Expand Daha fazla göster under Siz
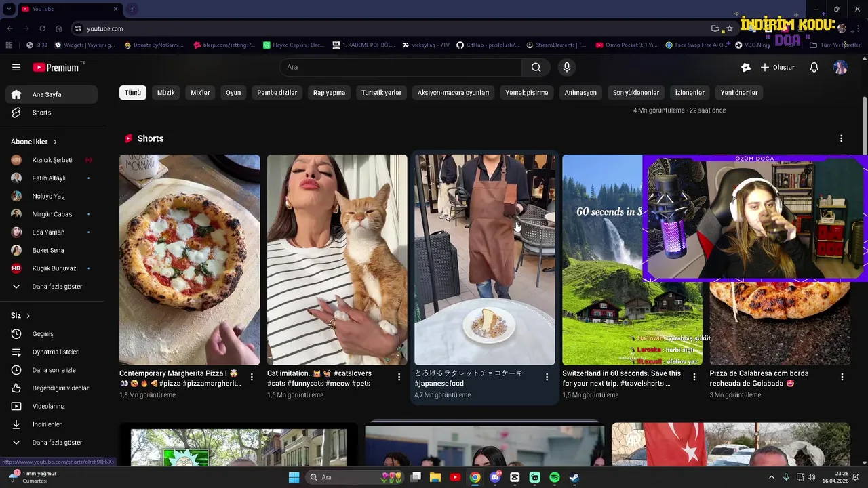This screenshot has width=868, height=488. tap(52, 442)
